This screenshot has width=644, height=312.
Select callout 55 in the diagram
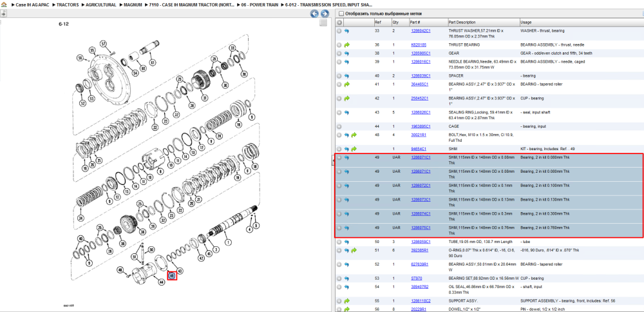92,50
